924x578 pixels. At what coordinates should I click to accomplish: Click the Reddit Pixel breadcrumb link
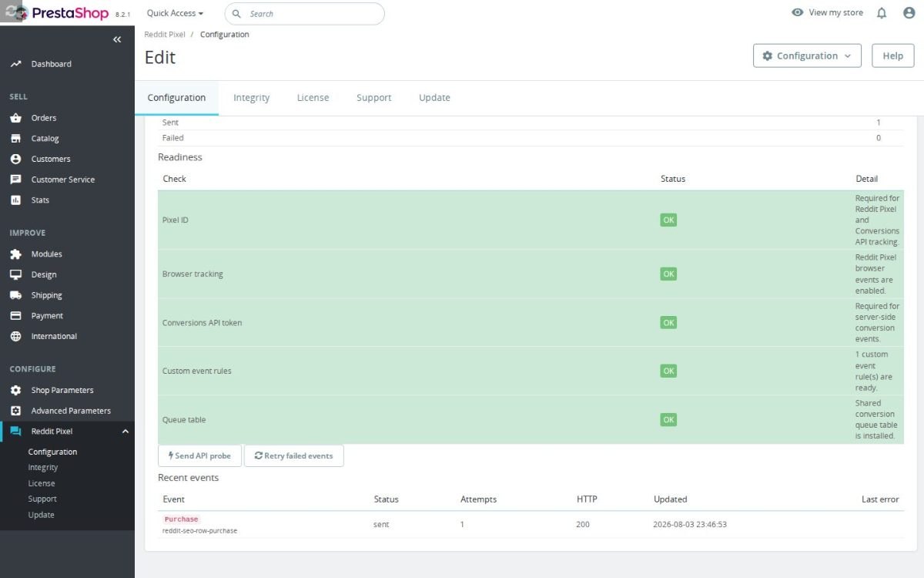pos(165,34)
